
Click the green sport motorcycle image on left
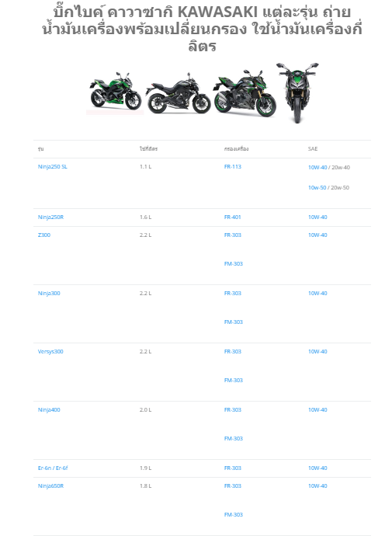point(115,91)
